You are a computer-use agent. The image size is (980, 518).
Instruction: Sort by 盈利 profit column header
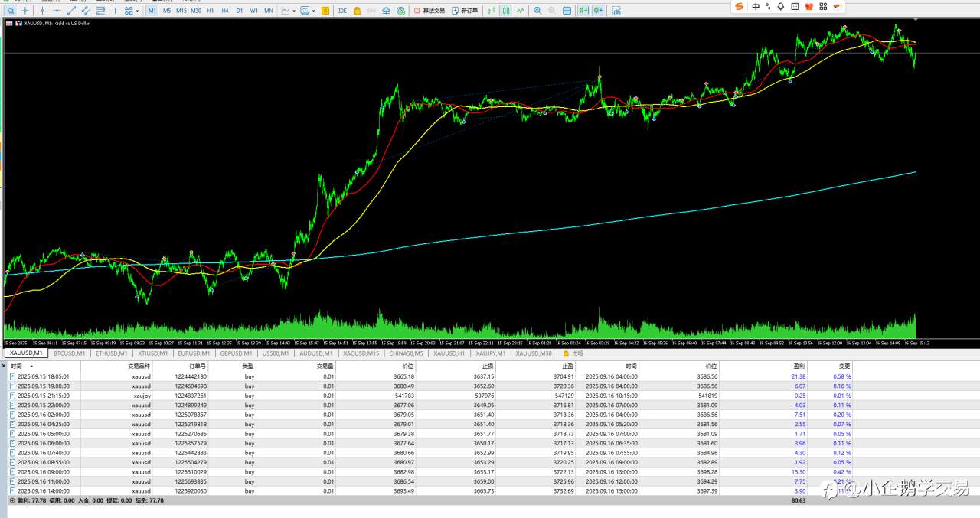click(799, 367)
